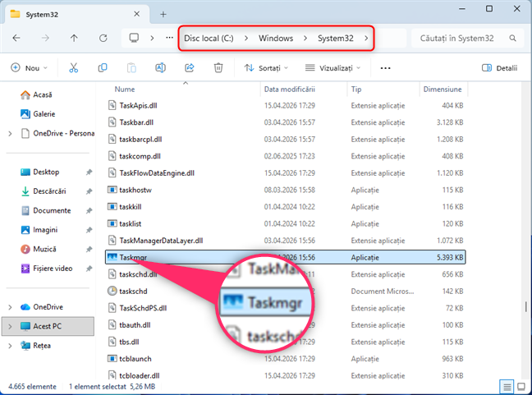
Task: Open the Nou dropdown menu
Action: point(29,68)
